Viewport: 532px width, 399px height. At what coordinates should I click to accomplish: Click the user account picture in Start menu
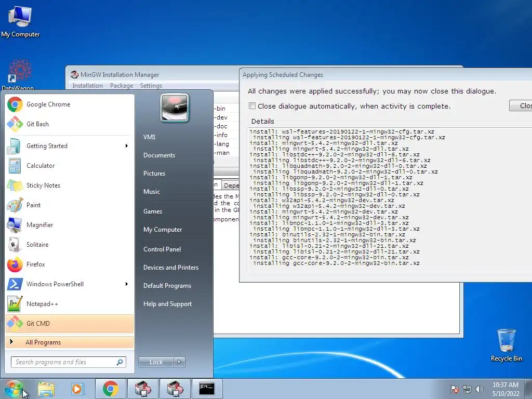(x=175, y=108)
